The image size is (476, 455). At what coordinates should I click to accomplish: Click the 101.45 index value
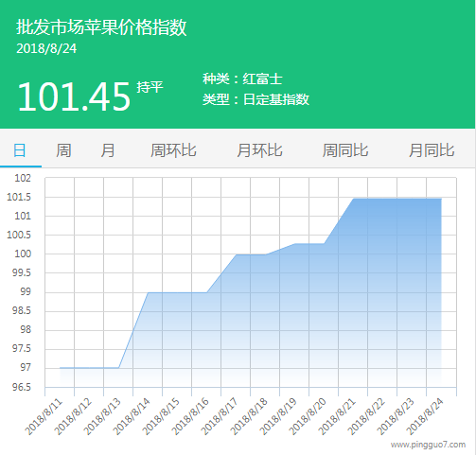[74, 96]
